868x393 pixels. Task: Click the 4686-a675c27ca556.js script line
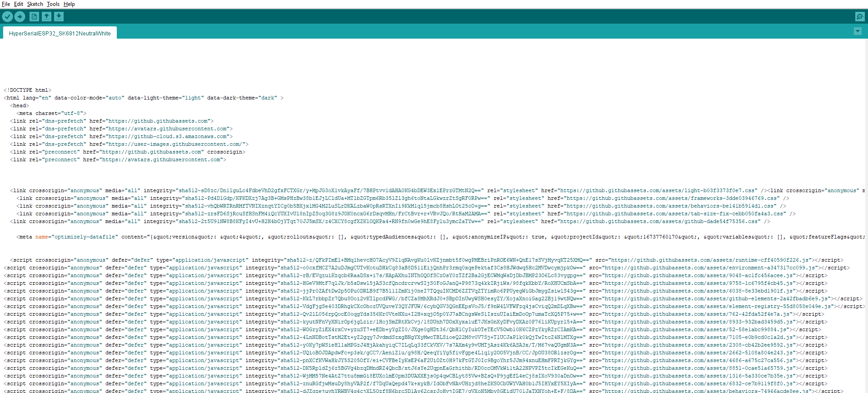tap(415, 361)
